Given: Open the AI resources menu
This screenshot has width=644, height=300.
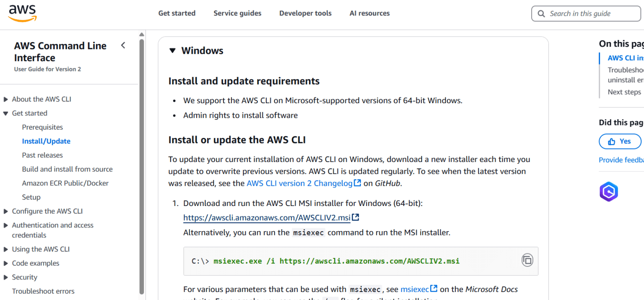Looking at the screenshot, I should click(x=369, y=13).
